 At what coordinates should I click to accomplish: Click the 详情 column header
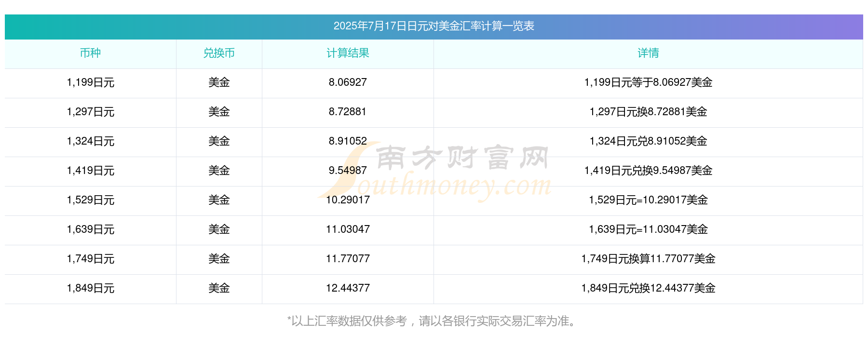[x=648, y=53]
